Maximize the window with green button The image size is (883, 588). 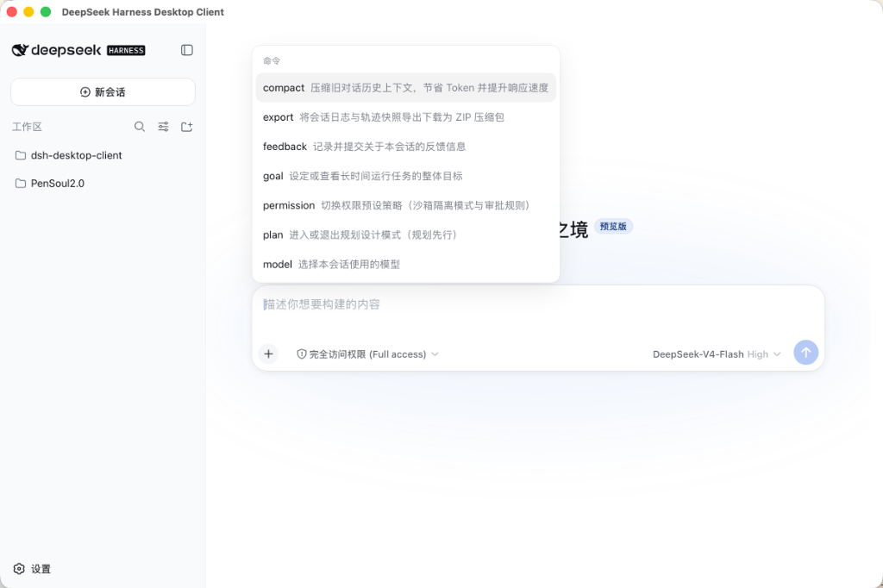click(x=47, y=12)
